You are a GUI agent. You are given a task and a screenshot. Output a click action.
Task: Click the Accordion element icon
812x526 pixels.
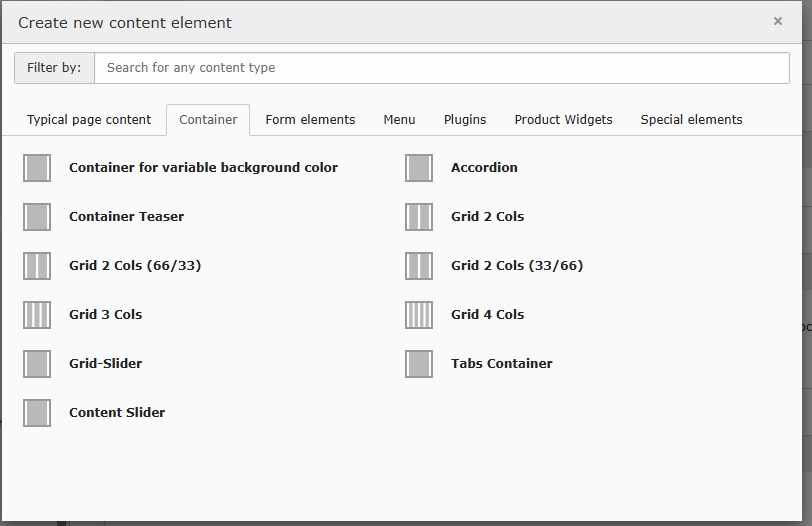coord(419,168)
